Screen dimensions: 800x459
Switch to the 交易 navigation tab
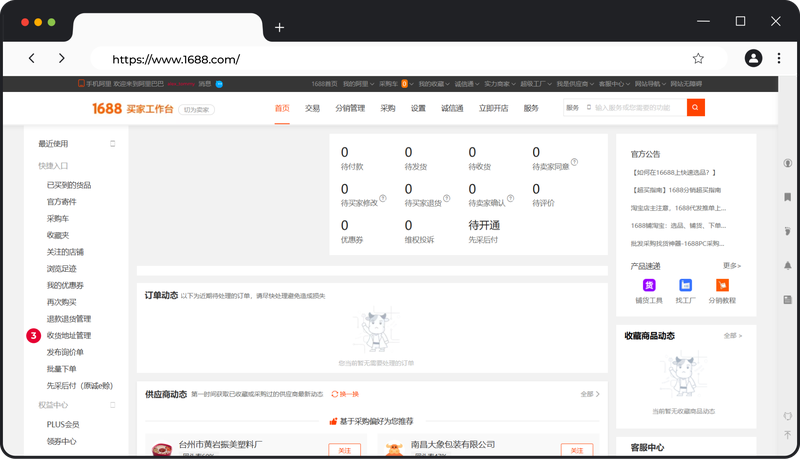tap(313, 108)
